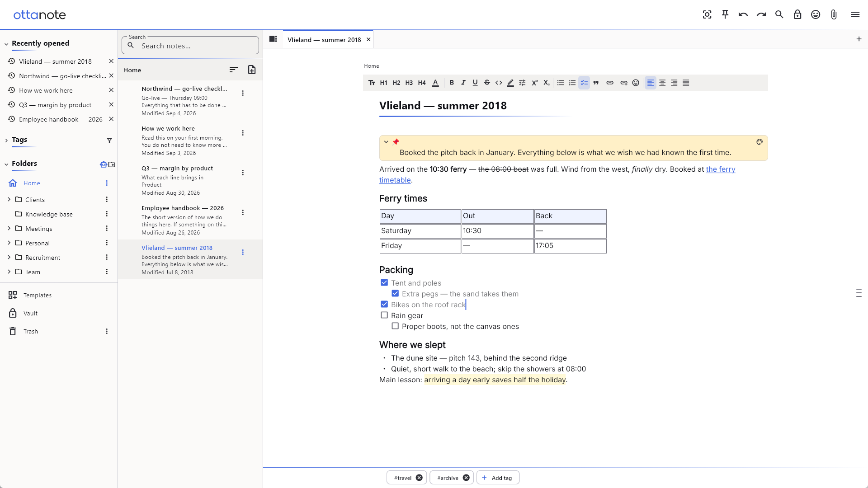Open search via header magnifier icon

pos(779,14)
